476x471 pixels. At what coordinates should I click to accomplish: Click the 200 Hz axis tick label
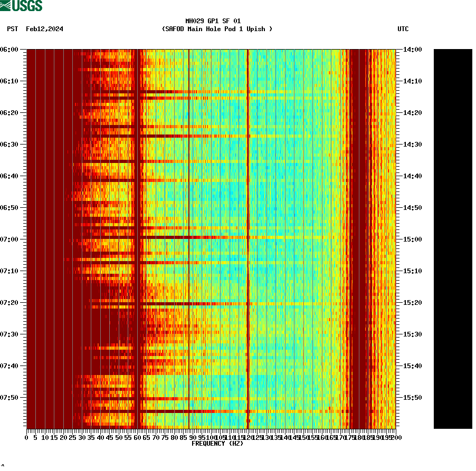point(396,436)
